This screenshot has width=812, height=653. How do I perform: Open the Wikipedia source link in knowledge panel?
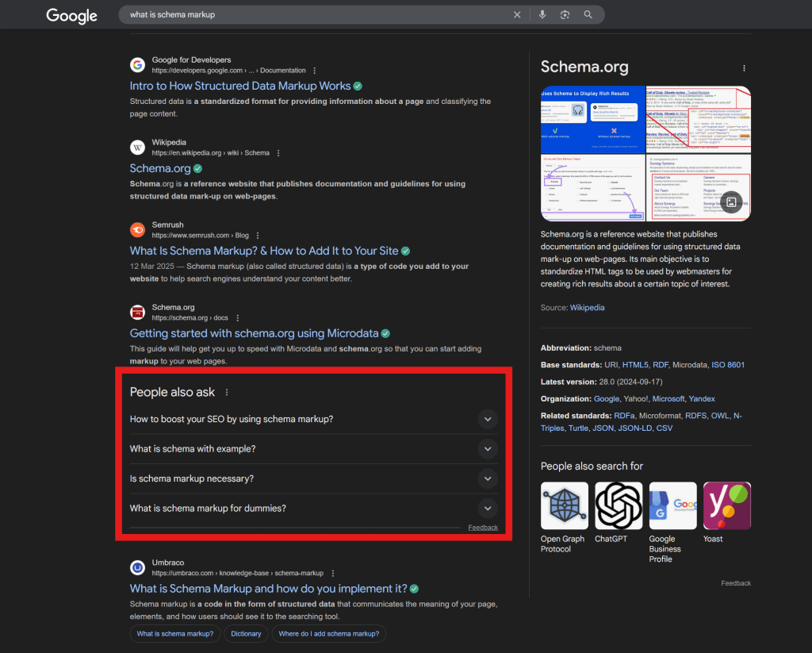tap(587, 307)
